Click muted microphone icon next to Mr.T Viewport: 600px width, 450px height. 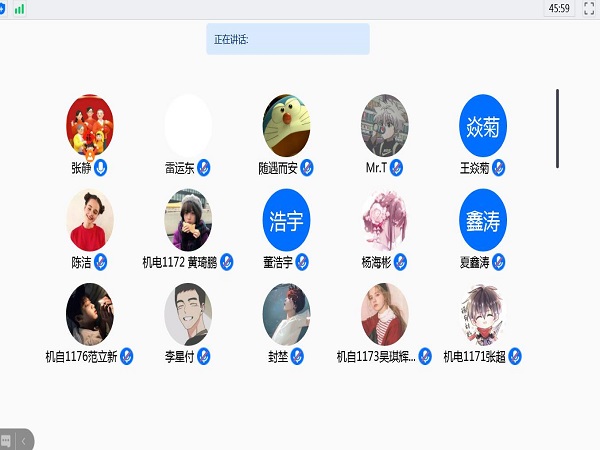click(396, 168)
